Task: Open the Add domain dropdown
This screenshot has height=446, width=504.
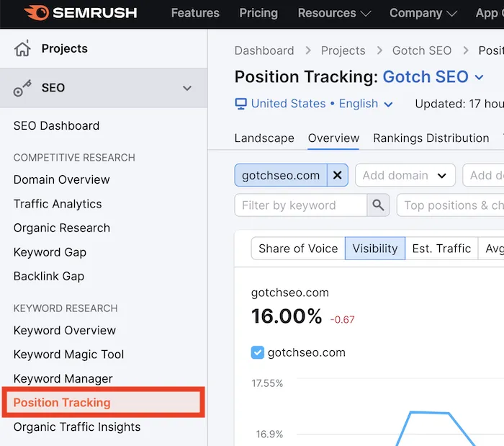Action: pyautogui.click(x=405, y=175)
